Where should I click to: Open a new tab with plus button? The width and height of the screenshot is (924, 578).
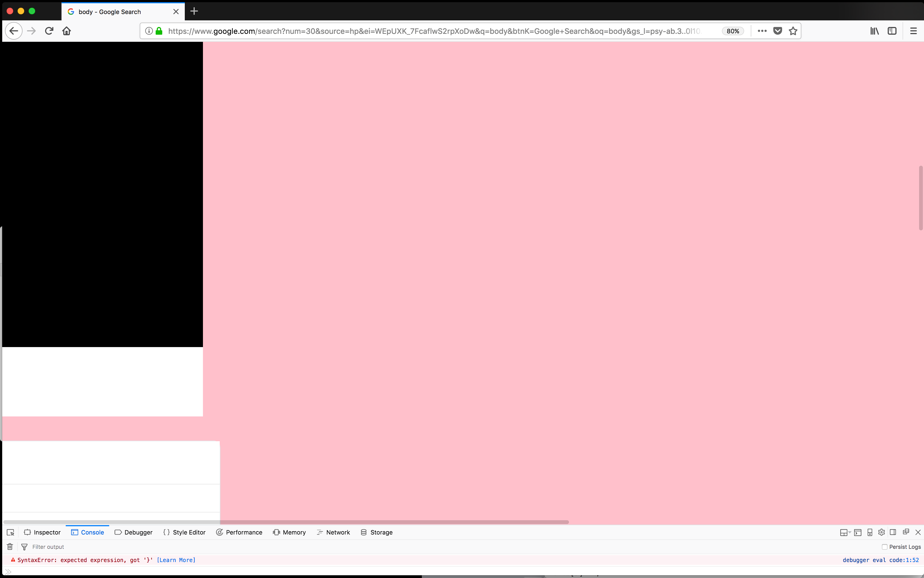pyautogui.click(x=194, y=12)
